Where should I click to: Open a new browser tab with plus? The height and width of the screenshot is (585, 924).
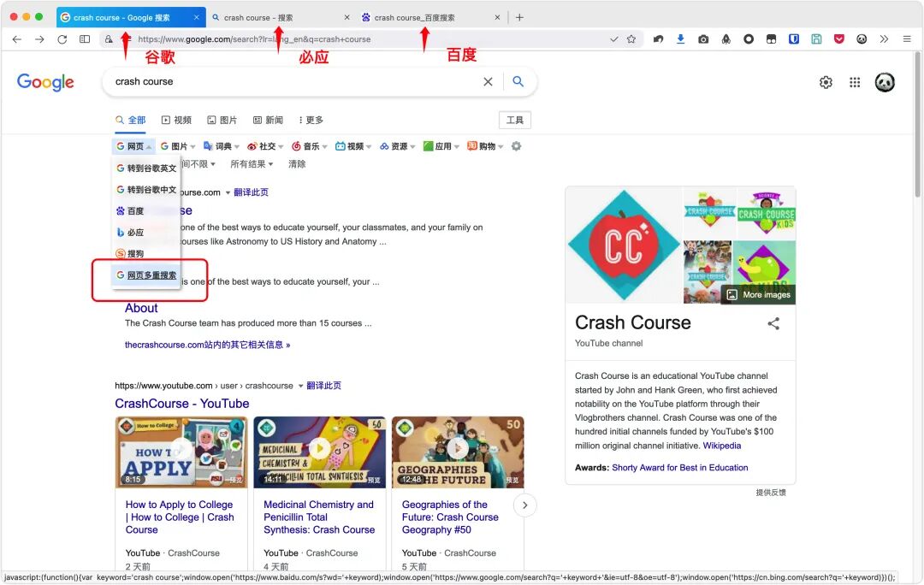pos(519,18)
